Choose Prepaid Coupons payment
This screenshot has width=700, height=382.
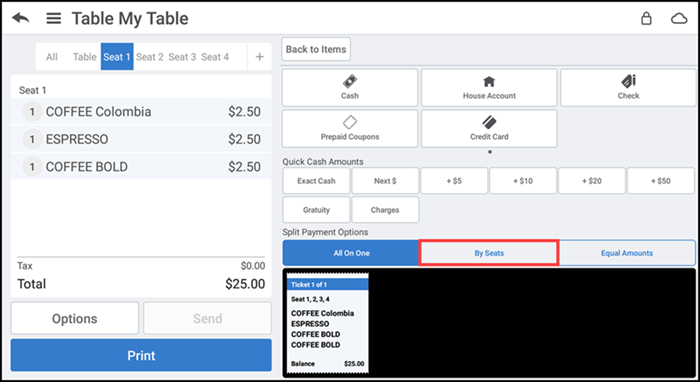(x=350, y=129)
